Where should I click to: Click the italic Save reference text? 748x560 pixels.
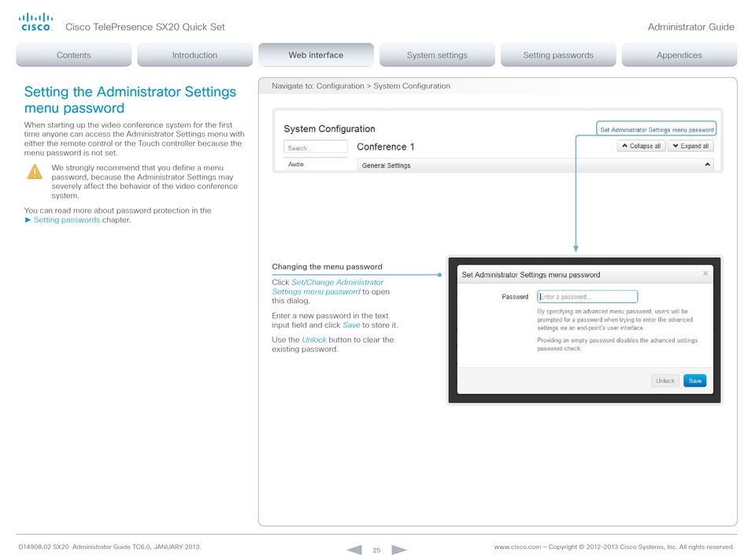(x=351, y=325)
